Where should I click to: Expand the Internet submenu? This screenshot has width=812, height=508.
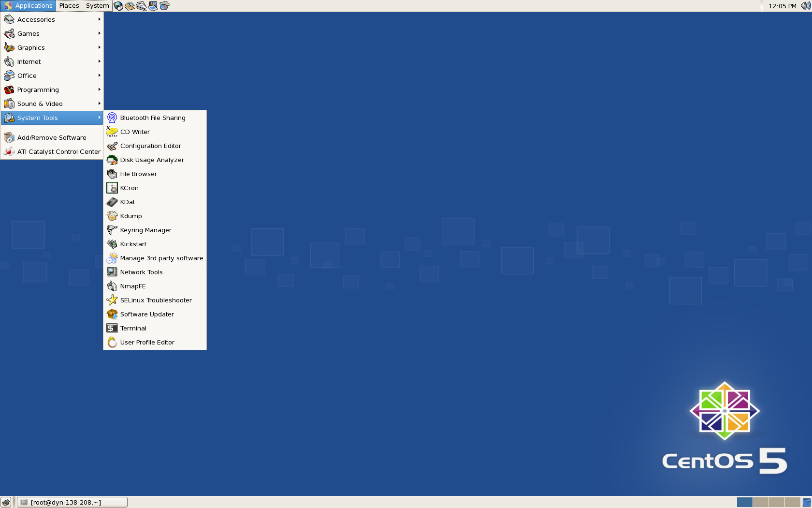pyautogui.click(x=52, y=61)
